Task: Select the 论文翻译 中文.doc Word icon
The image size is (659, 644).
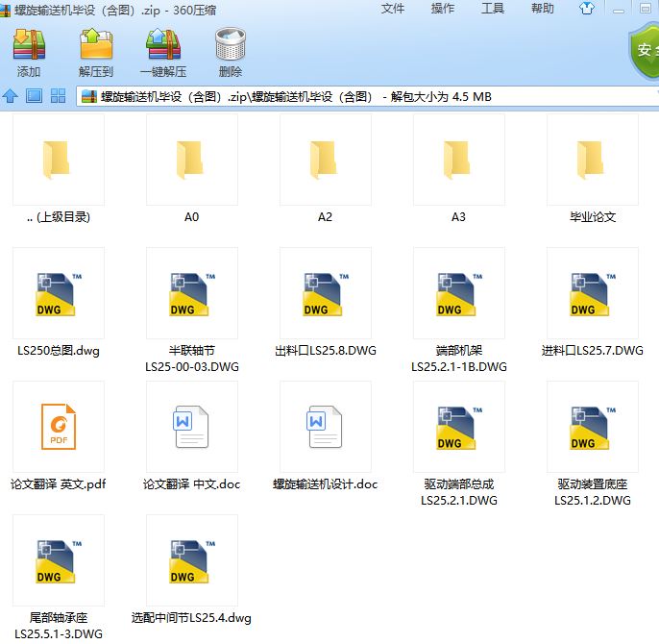Action: click(x=192, y=427)
